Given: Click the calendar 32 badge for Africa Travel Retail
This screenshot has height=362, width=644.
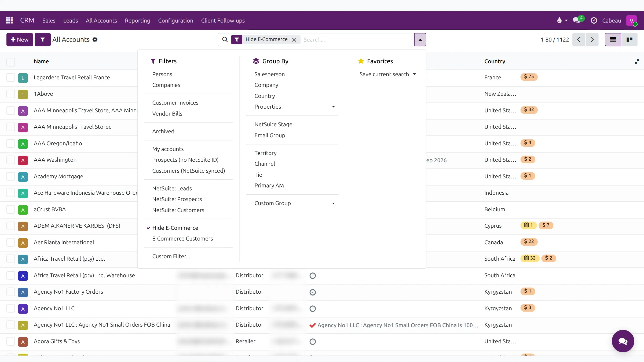Looking at the screenshot, I should (530, 258).
